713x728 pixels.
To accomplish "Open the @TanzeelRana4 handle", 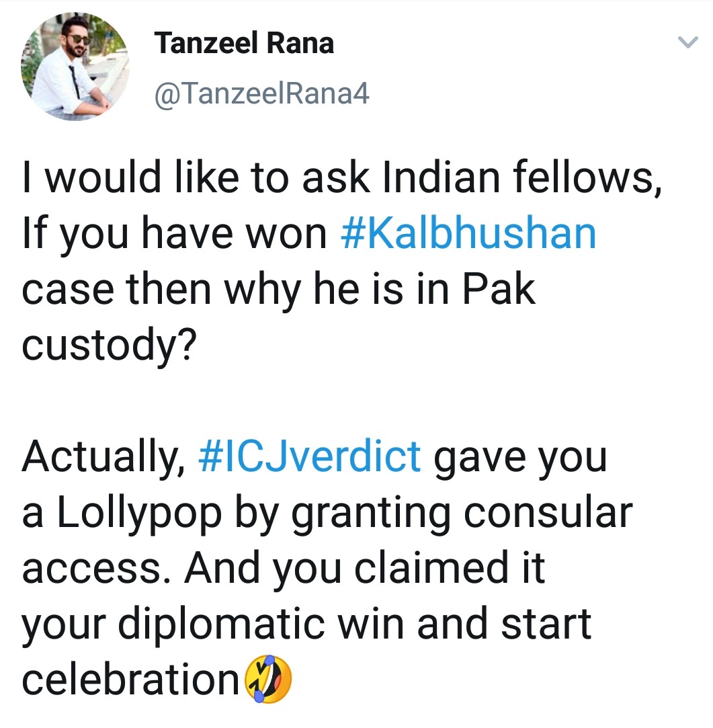I will point(262,94).
